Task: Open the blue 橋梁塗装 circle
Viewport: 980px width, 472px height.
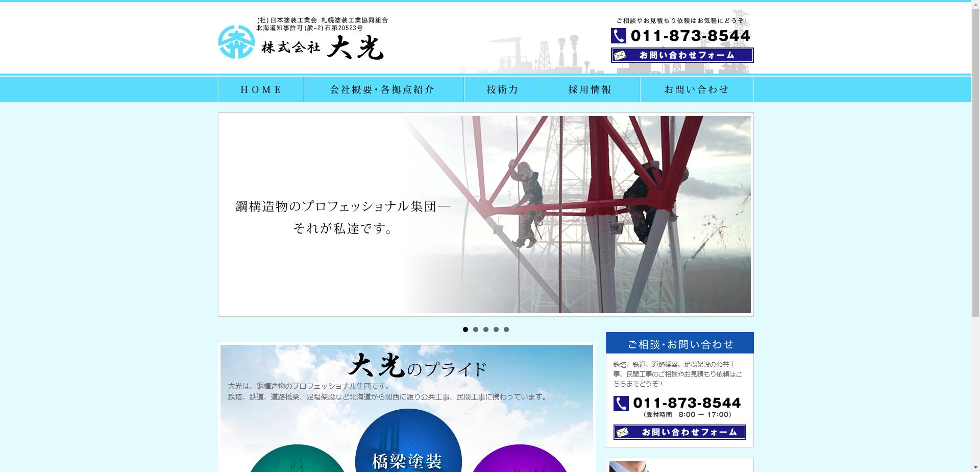Action: coord(408,444)
